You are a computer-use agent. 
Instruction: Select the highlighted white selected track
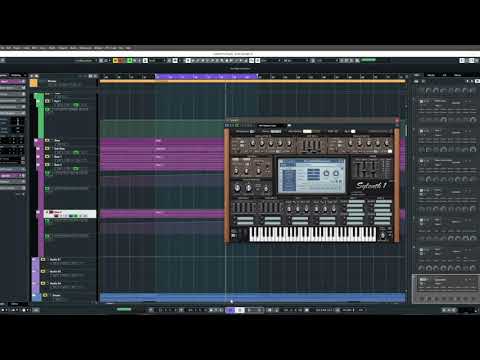click(x=70, y=214)
